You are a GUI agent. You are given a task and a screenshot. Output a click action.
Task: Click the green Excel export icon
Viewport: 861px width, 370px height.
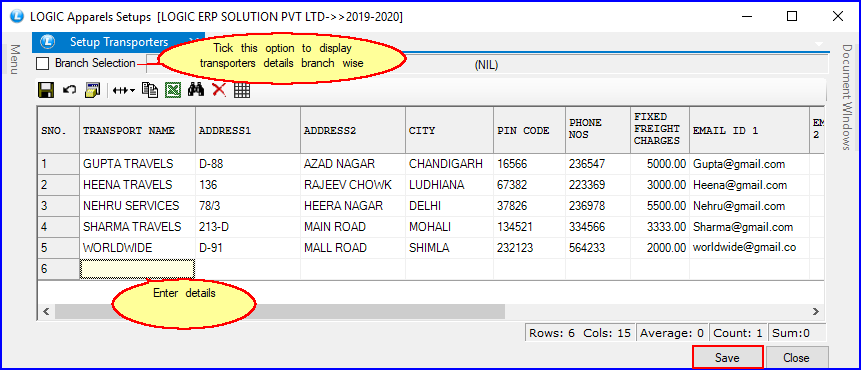point(173,90)
